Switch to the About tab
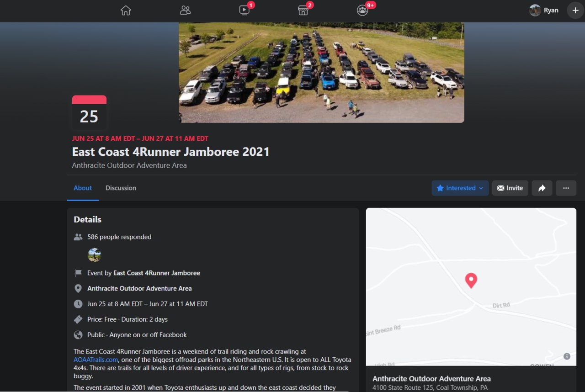This screenshot has width=585, height=392. point(83,188)
